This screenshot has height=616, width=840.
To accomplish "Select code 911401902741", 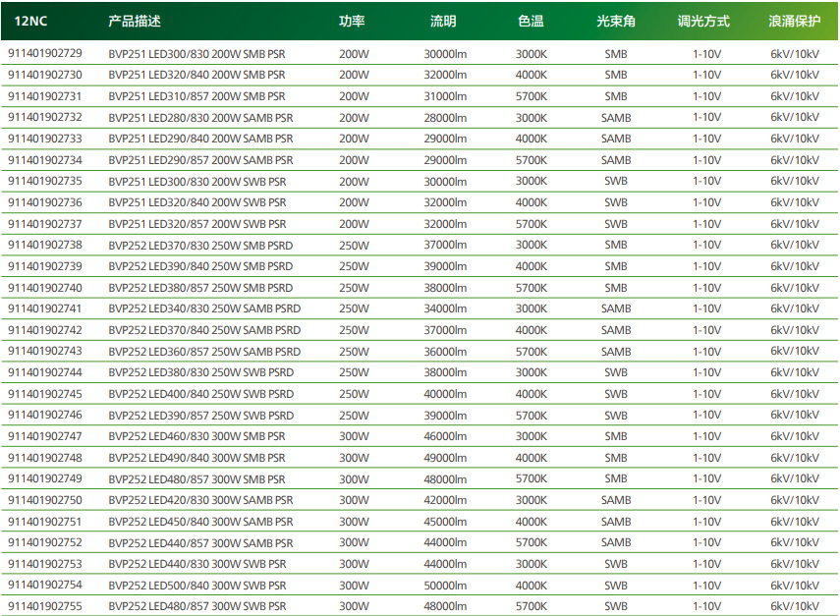I will (x=45, y=308).
